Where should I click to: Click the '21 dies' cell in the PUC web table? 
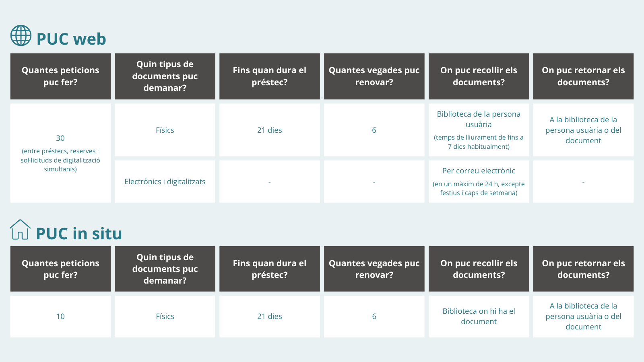point(270,130)
